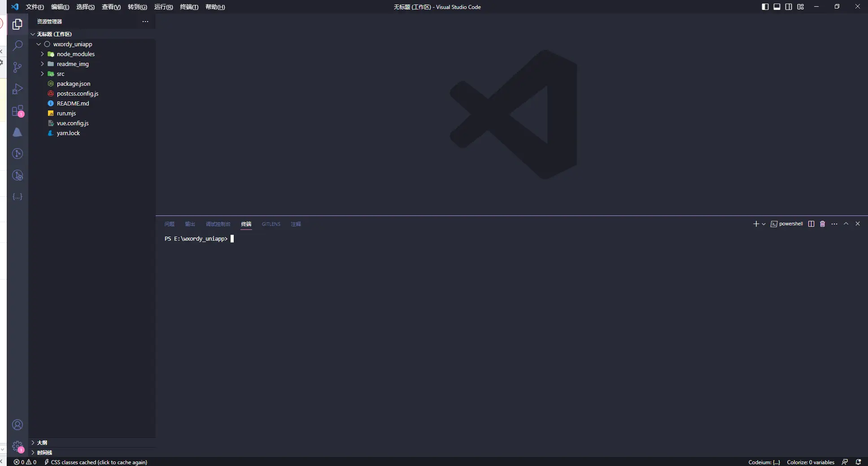Open README.md file
The image size is (868, 466).
[92, 103]
